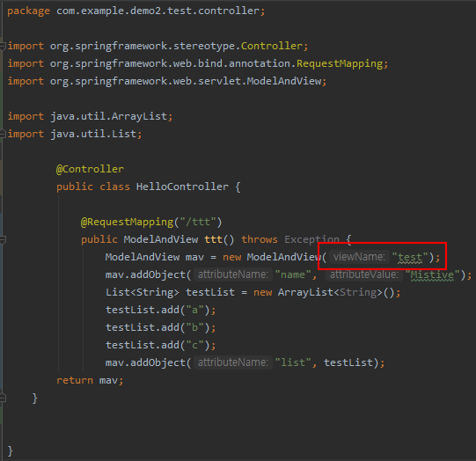Click the attributeValue parameter hint
This screenshot has height=461, width=476.
pyautogui.click(x=364, y=274)
